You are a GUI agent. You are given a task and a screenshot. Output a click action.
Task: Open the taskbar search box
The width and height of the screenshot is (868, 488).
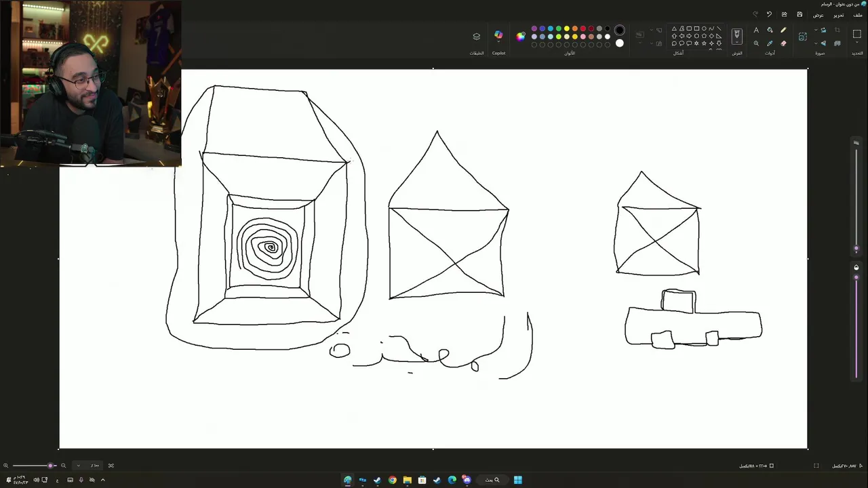[x=492, y=480]
